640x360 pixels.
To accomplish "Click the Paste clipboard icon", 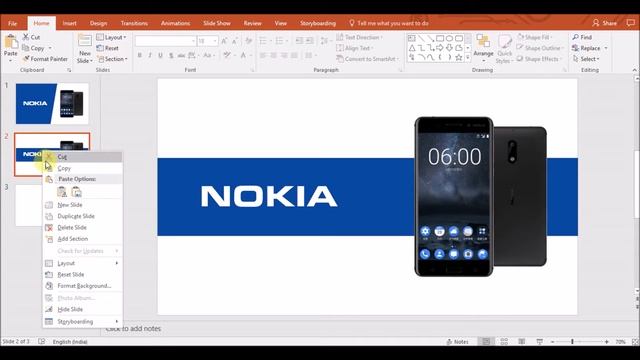I will (11, 42).
